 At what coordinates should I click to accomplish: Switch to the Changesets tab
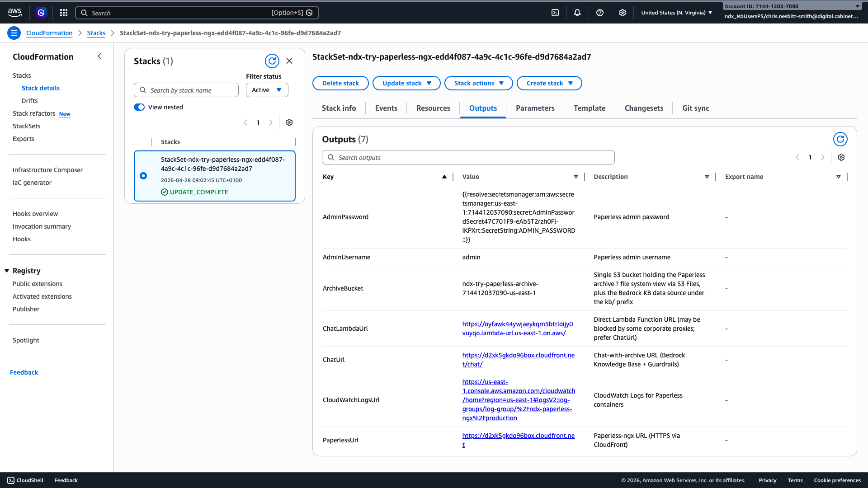click(x=644, y=108)
